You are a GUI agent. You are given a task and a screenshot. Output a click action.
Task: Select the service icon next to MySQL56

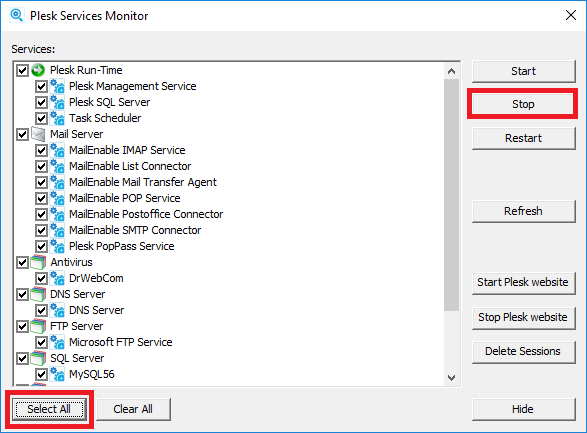[57, 374]
